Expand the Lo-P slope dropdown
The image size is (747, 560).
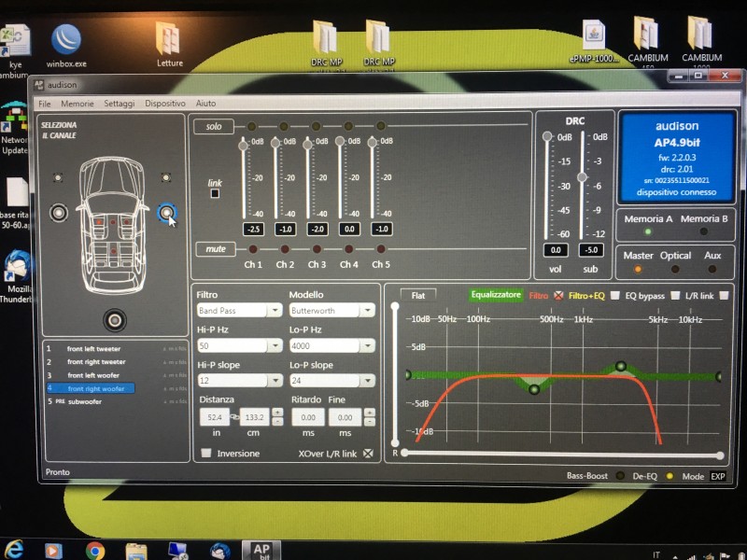pyautogui.click(x=332, y=381)
